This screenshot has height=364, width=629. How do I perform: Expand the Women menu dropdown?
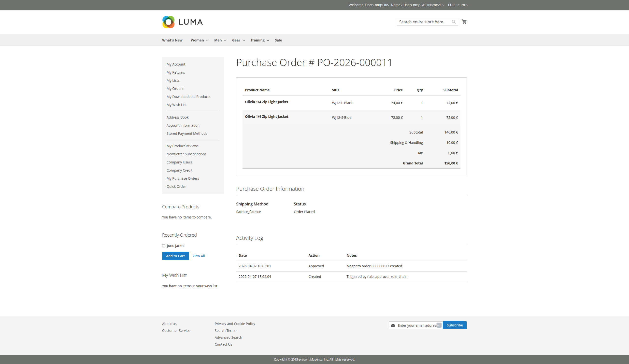pyautogui.click(x=199, y=40)
